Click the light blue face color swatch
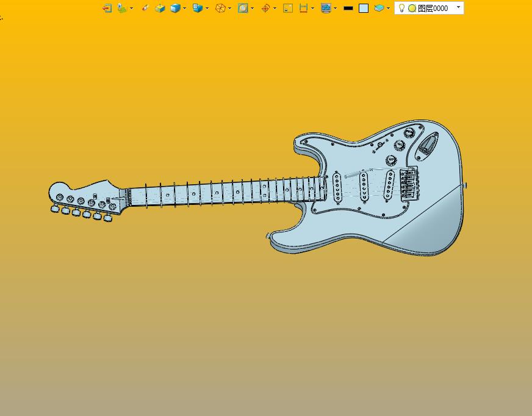The image size is (532, 416). [x=364, y=8]
